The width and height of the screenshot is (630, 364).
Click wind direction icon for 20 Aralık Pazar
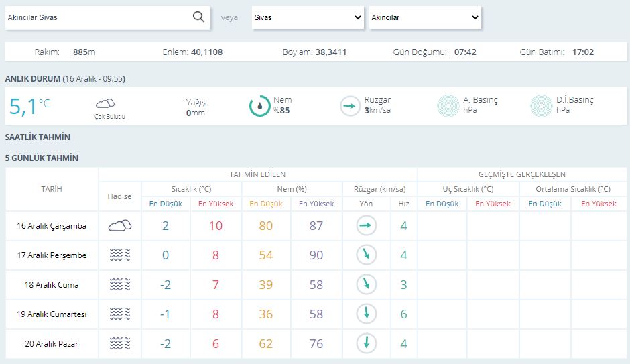point(367,343)
